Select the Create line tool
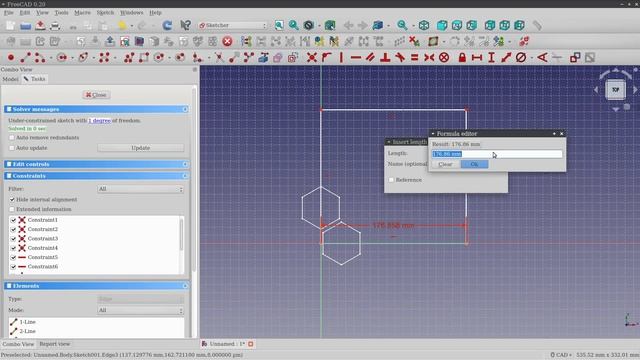Screen dimensions: 640x360 [25, 58]
